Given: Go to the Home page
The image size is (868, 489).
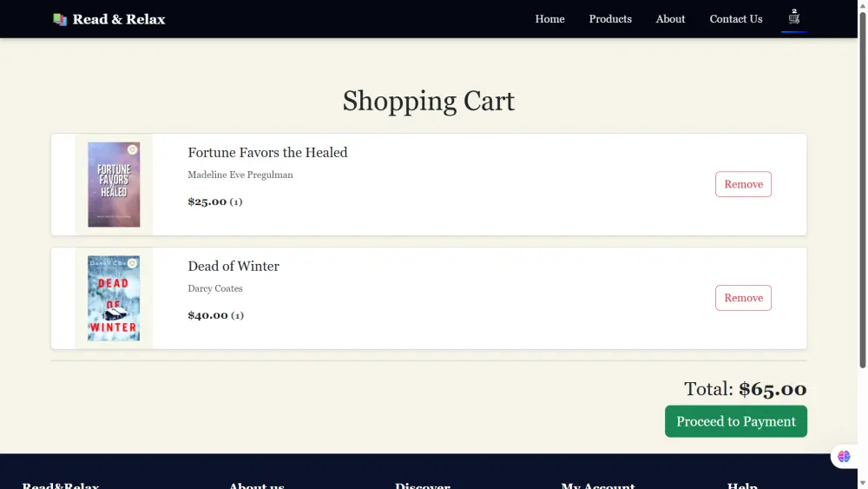Looking at the screenshot, I should coord(549,19).
